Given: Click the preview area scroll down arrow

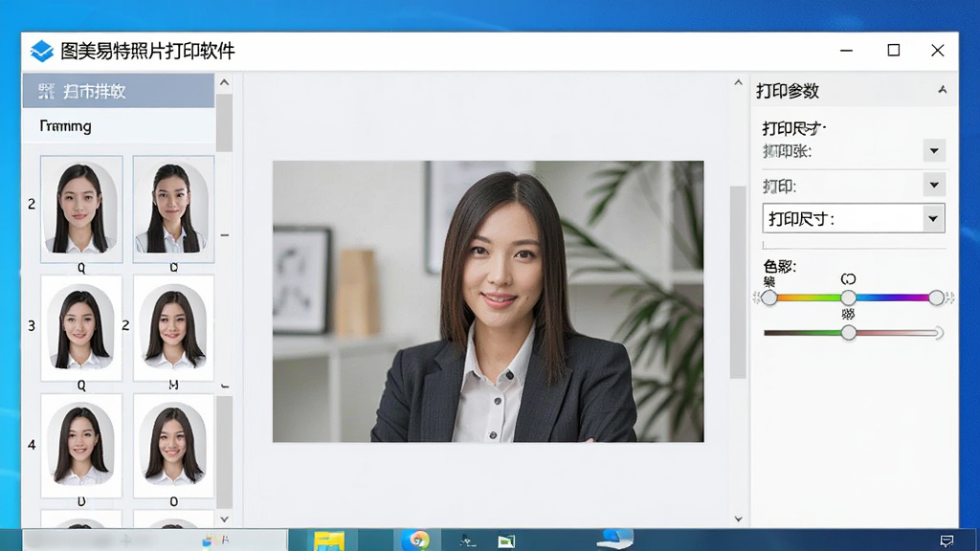Looking at the screenshot, I should pyautogui.click(x=738, y=519).
